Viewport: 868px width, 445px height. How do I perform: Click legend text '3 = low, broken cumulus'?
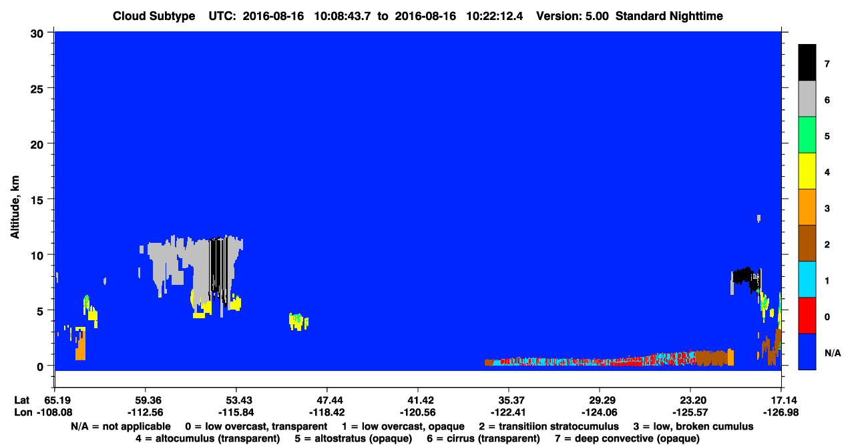pos(693,426)
